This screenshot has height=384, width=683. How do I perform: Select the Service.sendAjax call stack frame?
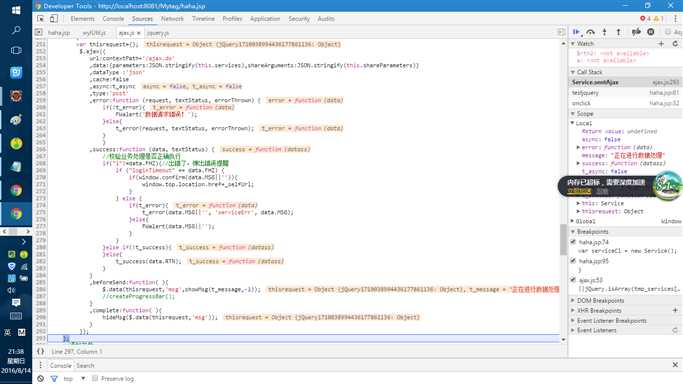click(x=626, y=82)
